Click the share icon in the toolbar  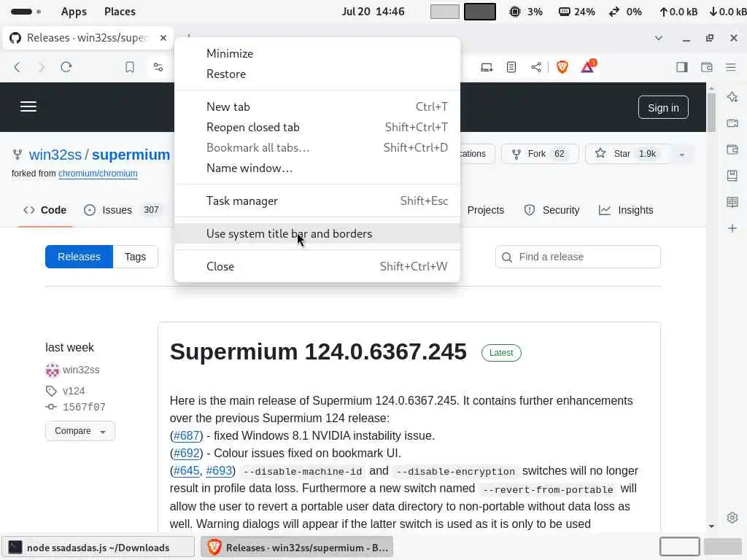coord(536,67)
